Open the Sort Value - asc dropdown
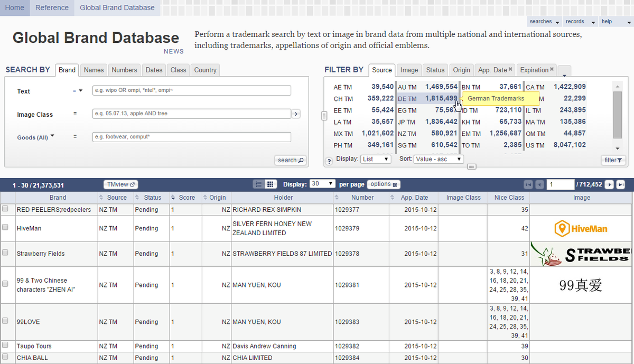Image resolution: width=634 pixels, height=364 pixels. 439,159
